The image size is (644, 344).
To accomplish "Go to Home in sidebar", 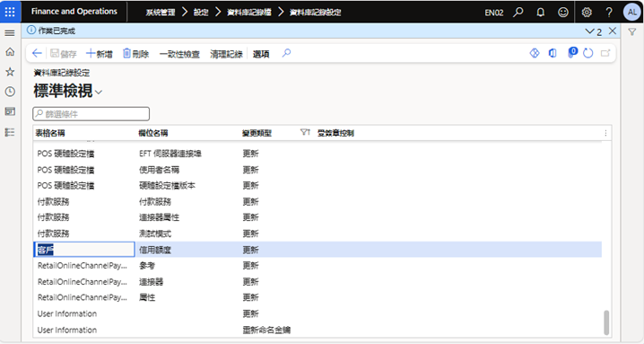I will (10, 52).
